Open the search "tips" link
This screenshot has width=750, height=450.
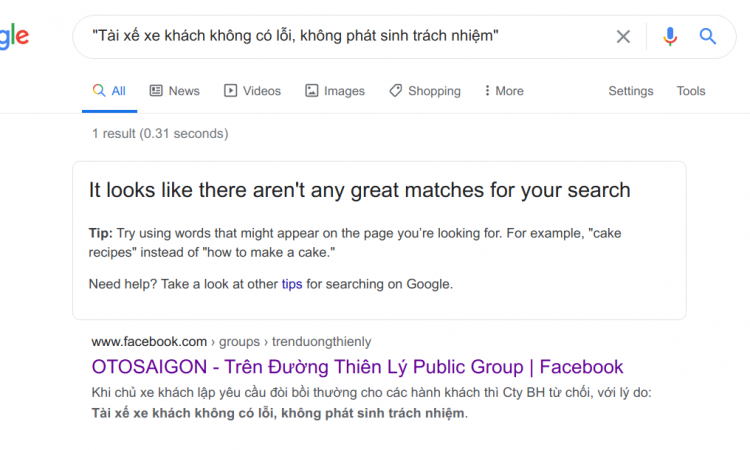[x=292, y=284]
